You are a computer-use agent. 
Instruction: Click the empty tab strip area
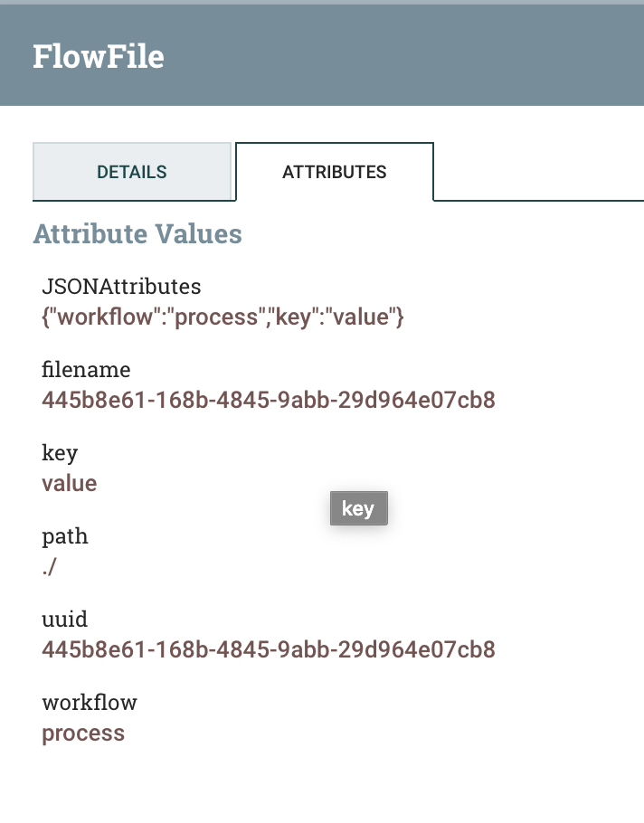[x=543, y=172]
